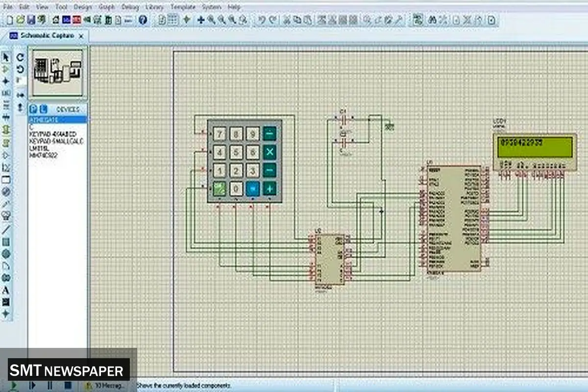Pause the running simulation
Image resolution: width=588 pixels, height=392 pixels.
(50, 385)
